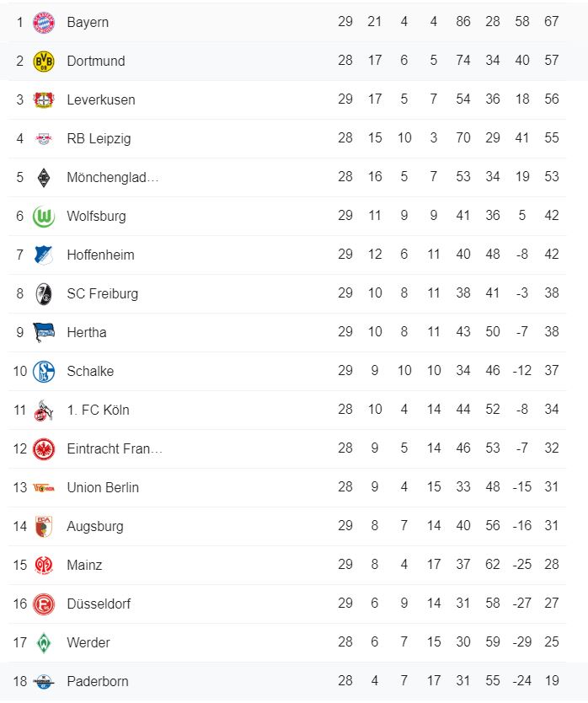Click Bayern's 67 points value
588x703 pixels.
[x=552, y=22]
